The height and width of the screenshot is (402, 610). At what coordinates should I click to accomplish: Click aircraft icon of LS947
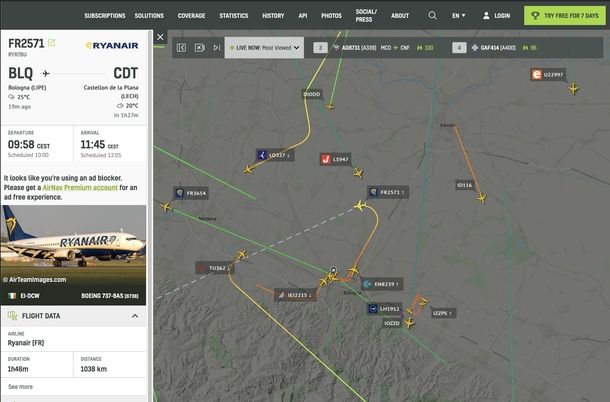[x=358, y=173]
